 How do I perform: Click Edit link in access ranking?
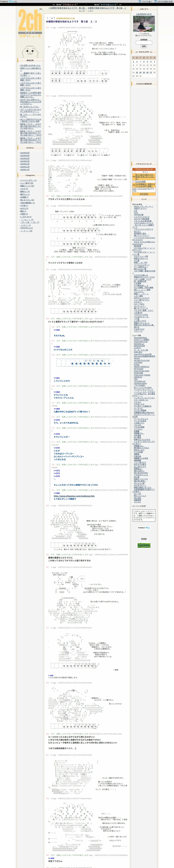click(134, 189)
